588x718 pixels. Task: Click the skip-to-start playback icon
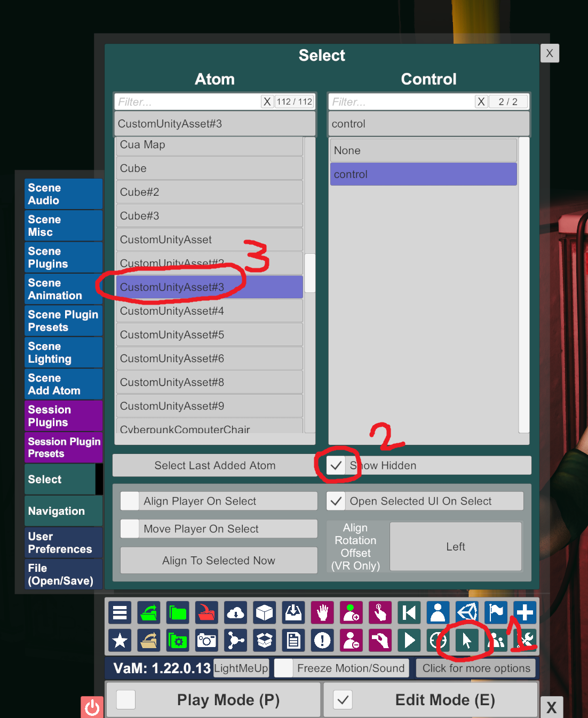coord(409,612)
